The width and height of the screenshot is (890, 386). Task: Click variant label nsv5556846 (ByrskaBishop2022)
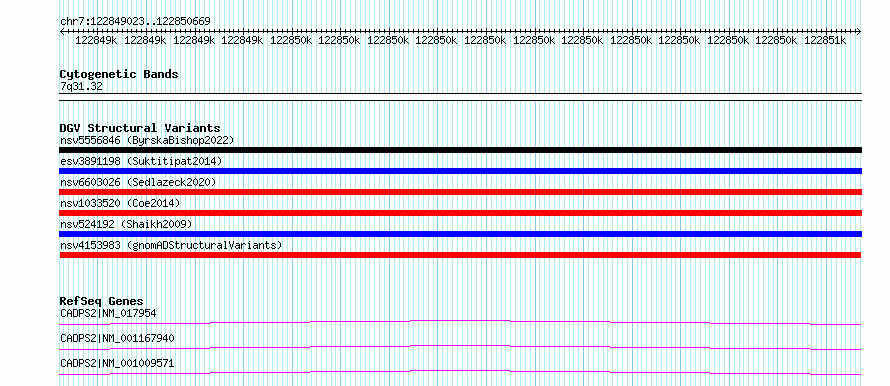(x=147, y=140)
